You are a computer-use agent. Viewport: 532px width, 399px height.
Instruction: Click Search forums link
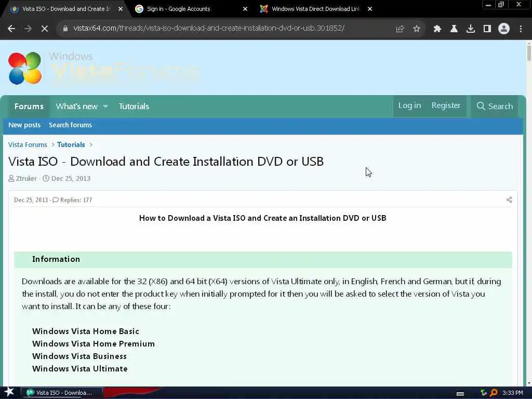(70, 125)
